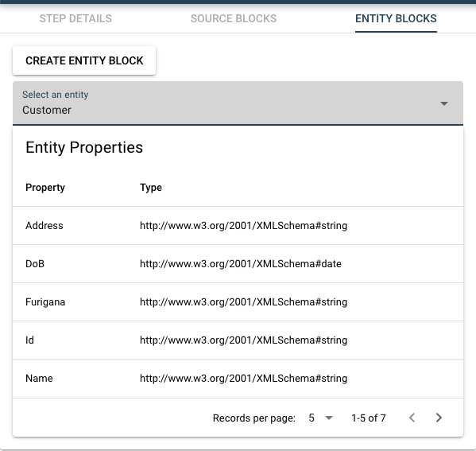
Task: Expand the Select an entity dropdown arrow
Action: pyautogui.click(x=444, y=103)
